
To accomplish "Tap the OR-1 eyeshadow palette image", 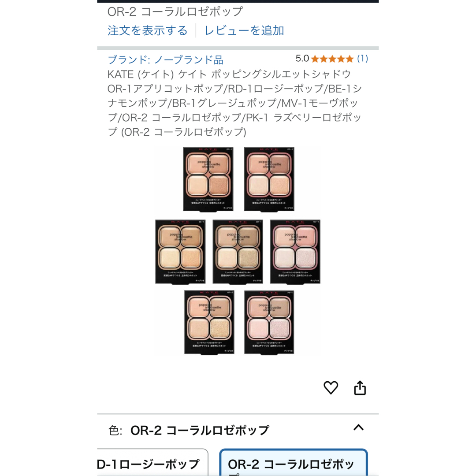I will (208, 179).
